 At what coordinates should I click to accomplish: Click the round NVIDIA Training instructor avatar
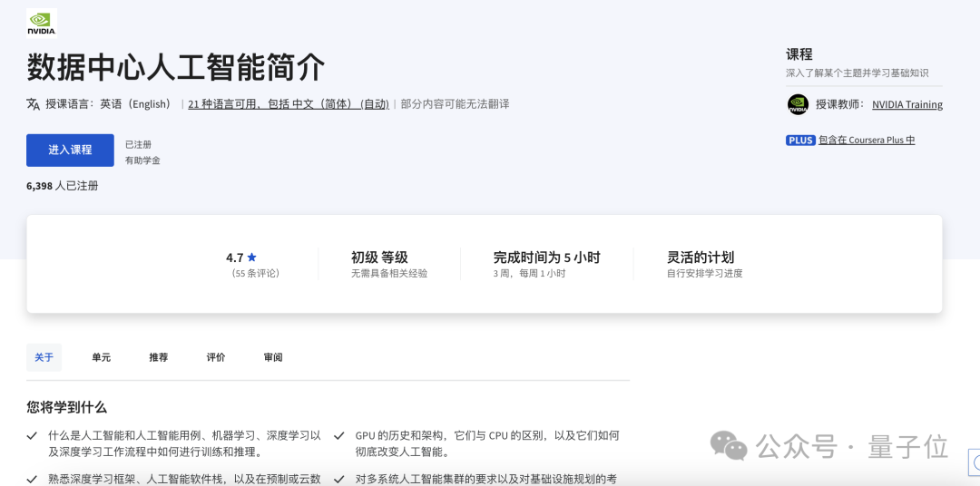click(x=798, y=104)
